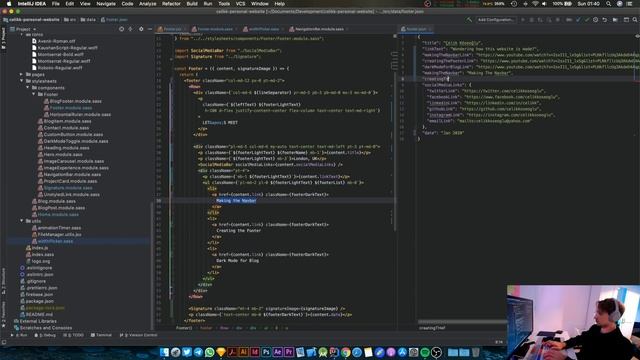
Task: Open Twitter app from the Dock
Action: 187,352
